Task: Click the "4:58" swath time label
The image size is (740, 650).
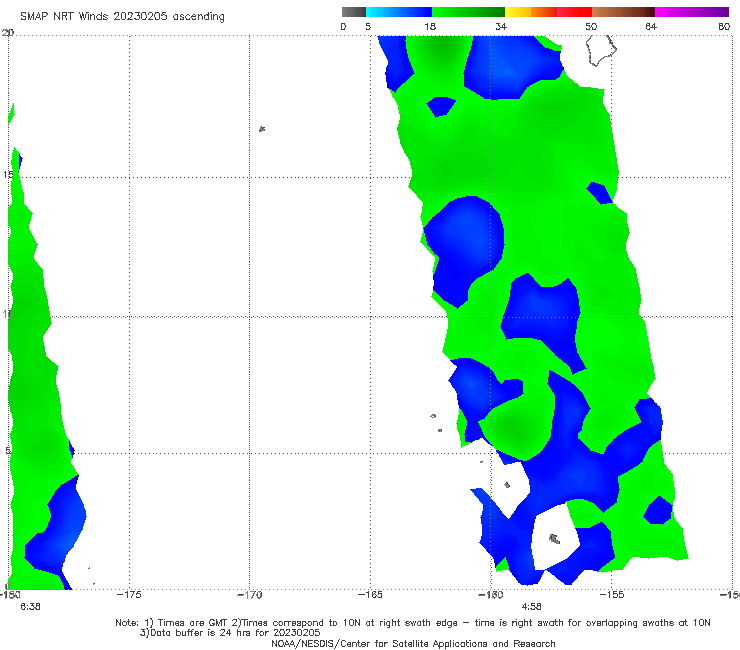Action: 531,607
